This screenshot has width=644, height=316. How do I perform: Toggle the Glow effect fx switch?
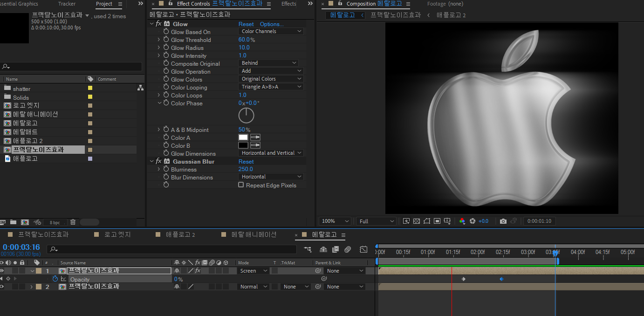point(158,24)
